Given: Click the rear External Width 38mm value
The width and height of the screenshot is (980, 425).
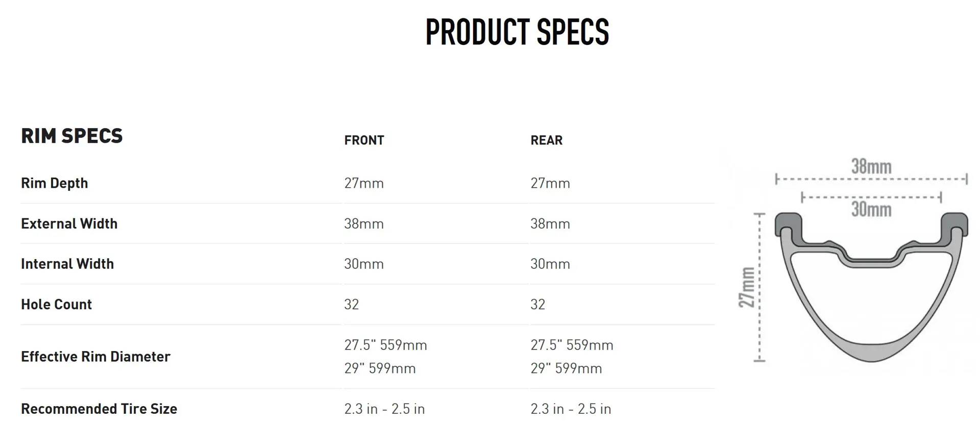Looking at the screenshot, I should [550, 223].
